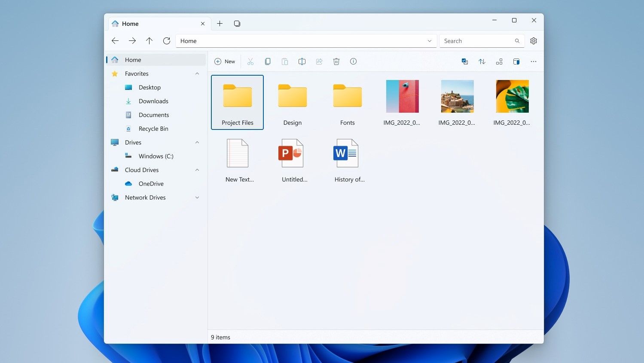Select the Cut icon in the toolbar
Image resolution: width=644 pixels, height=363 pixels.
(x=250, y=61)
